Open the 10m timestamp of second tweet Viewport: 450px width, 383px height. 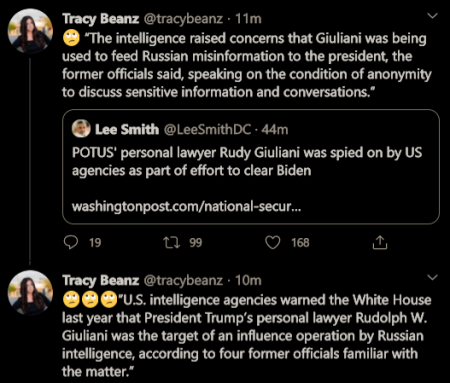click(x=248, y=281)
